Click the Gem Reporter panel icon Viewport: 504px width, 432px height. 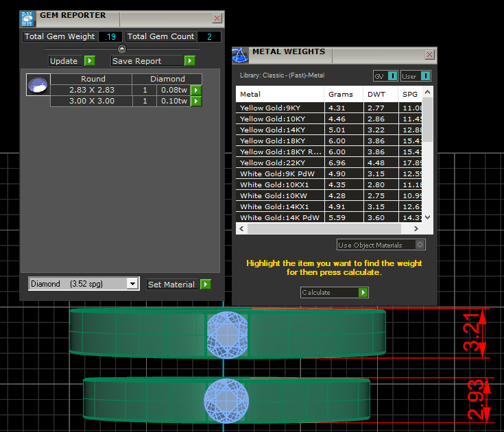[x=27, y=18]
